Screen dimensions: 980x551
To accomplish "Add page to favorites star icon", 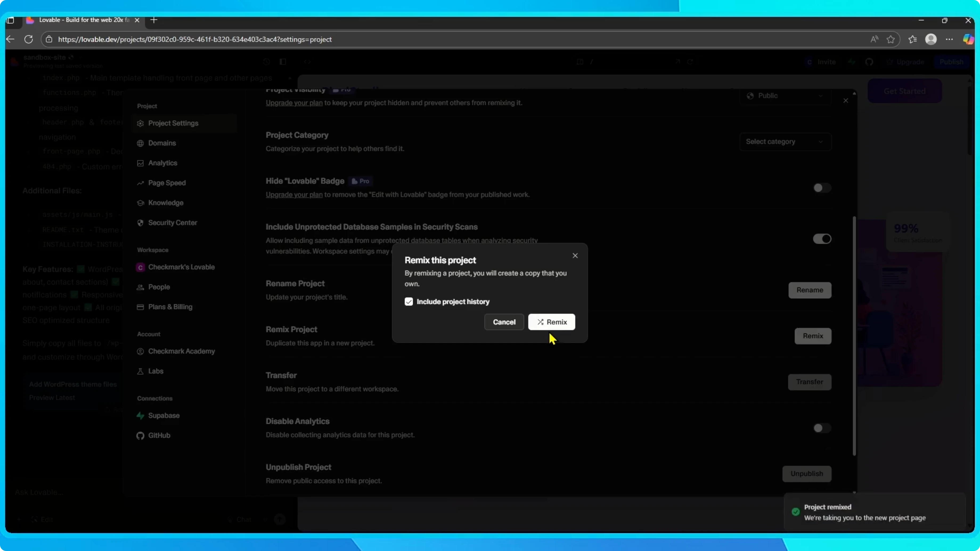I will (890, 39).
